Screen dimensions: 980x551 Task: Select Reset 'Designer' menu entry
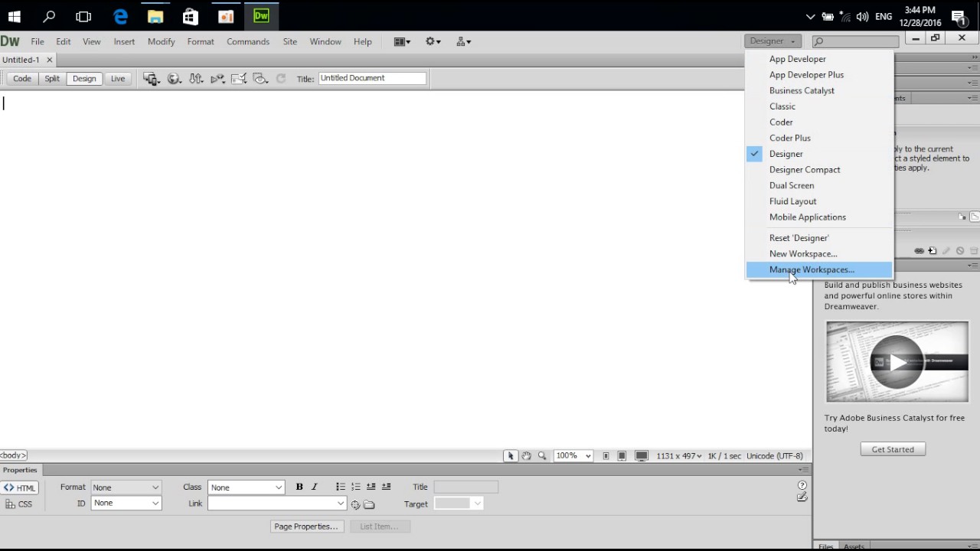(819, 238)
